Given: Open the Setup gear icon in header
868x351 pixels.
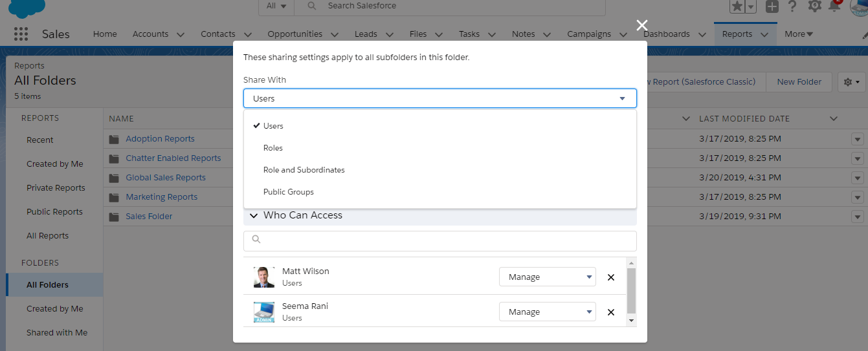Looking at the screenshot, I should tap(814, 6).
